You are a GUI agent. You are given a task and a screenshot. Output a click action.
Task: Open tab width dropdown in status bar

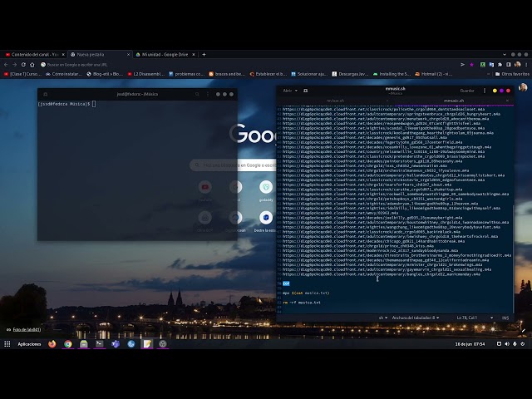[x=416, y=318]
